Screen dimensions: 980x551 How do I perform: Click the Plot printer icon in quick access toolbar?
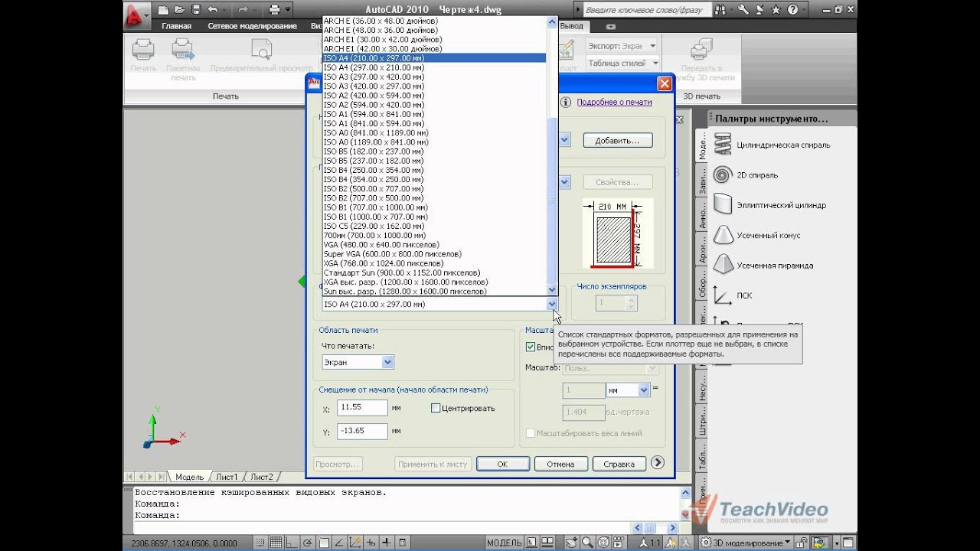point(274,10)
